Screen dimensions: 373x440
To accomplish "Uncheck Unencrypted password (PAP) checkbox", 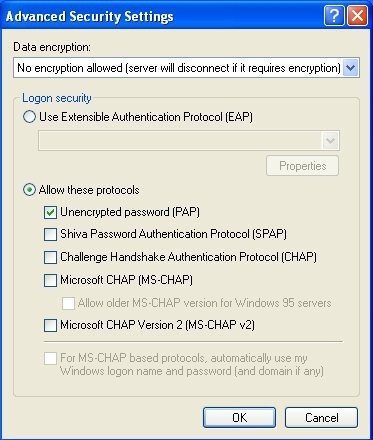I will click(x=50, y=212).
